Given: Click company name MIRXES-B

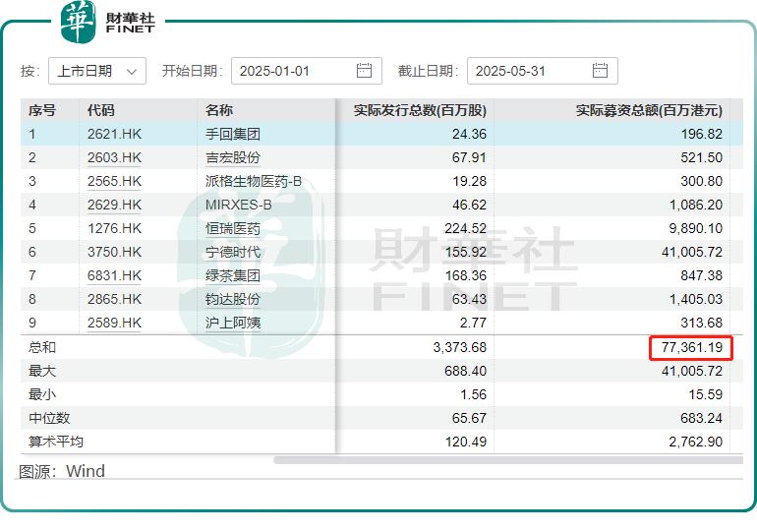Looking at the screenshot, I should [239, 206].
